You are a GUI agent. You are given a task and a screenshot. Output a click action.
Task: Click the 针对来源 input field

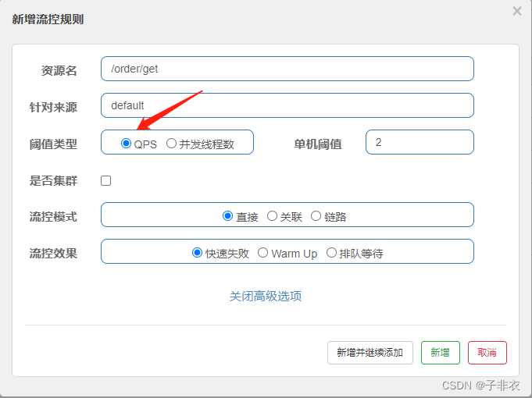[x=287, y=105]
